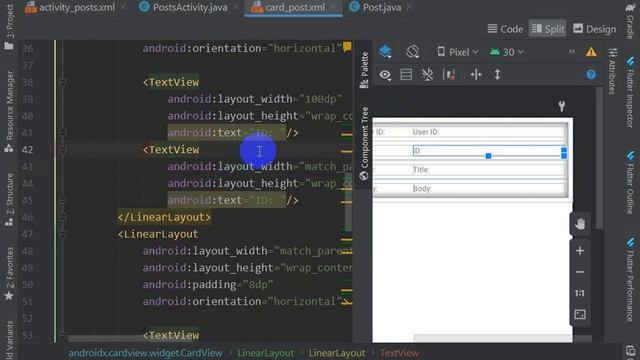Switch editor to Code view
This screenshot has width=640, height=360.
click(505, 29)
